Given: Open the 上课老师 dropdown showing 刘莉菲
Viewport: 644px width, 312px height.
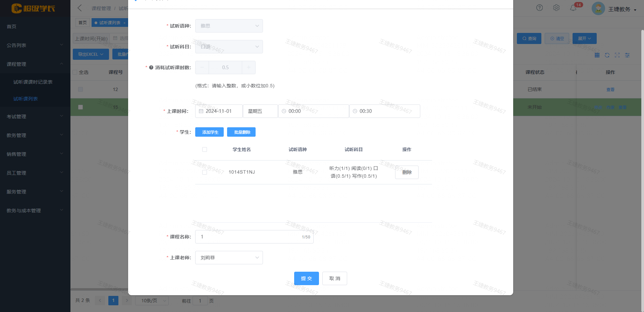Looking at the screenshot, I should coord(229,258).
